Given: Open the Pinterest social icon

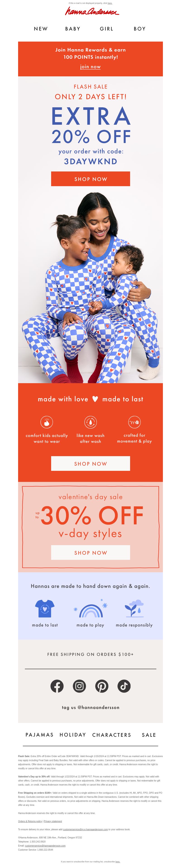Looking at the screenshot, I should tap(102, 686).
